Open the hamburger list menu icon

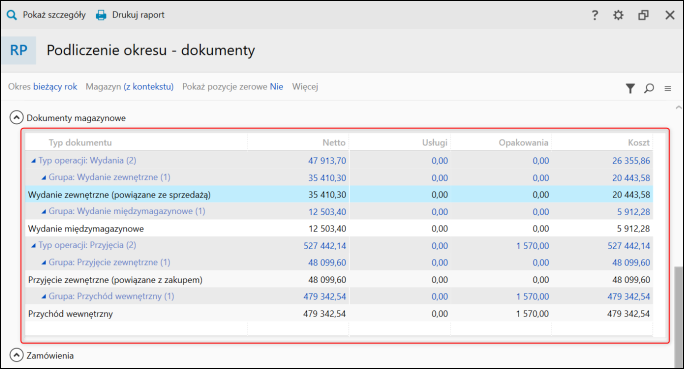668,89
